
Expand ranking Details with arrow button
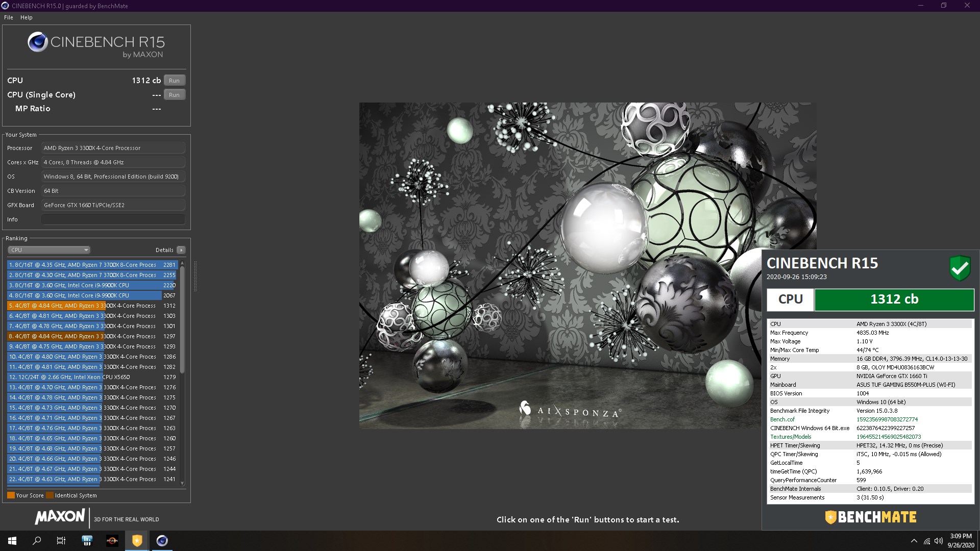(181, 250)
